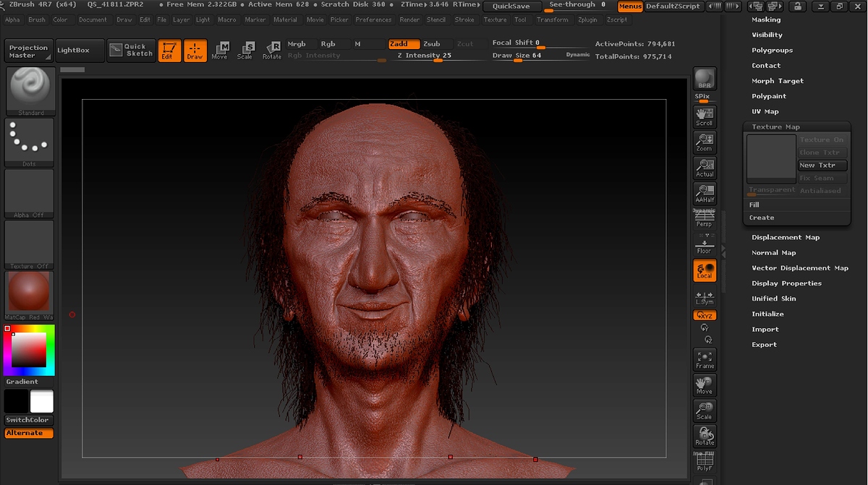The height and width of the screenshot is (485, 868).
Task: Expand the Masking subpalette
Action: (766, 20)
